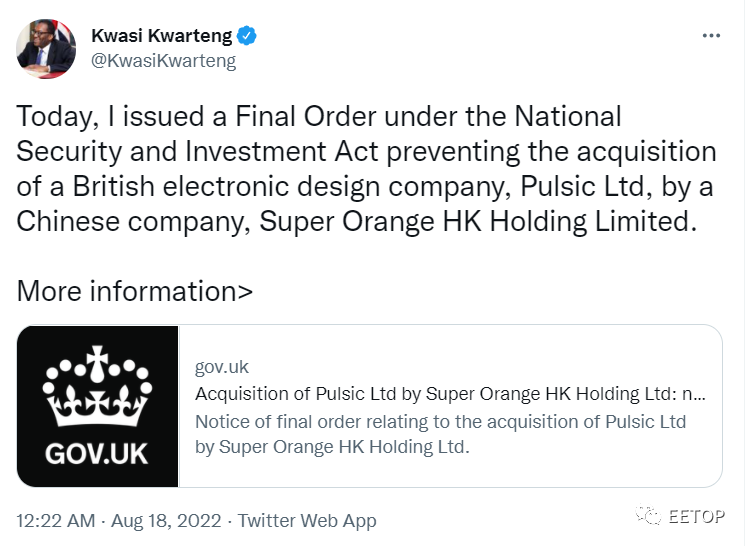Screen dimensions: 748x546
Task: Click Kwasi Kwarteng's profile avatar
Action: click(x=47, y=48)
